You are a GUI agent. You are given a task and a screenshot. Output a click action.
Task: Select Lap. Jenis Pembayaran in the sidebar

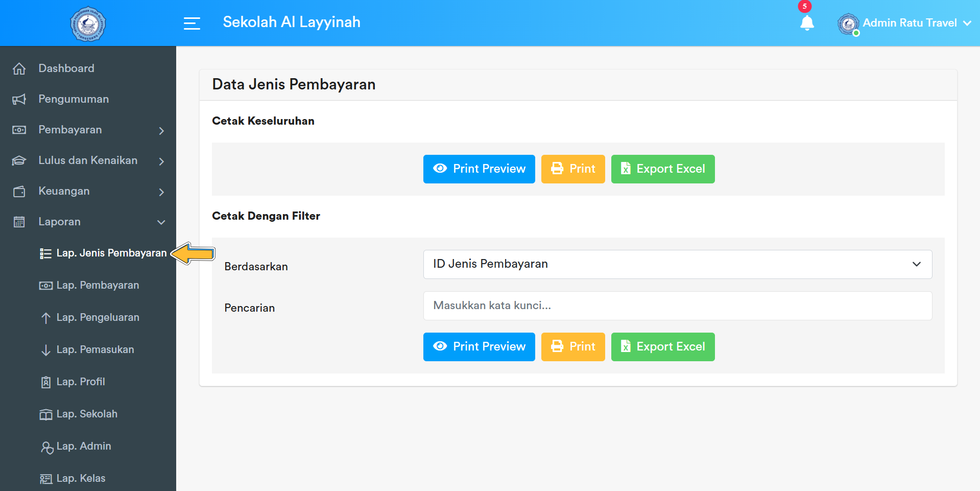(x=111, y=253)
